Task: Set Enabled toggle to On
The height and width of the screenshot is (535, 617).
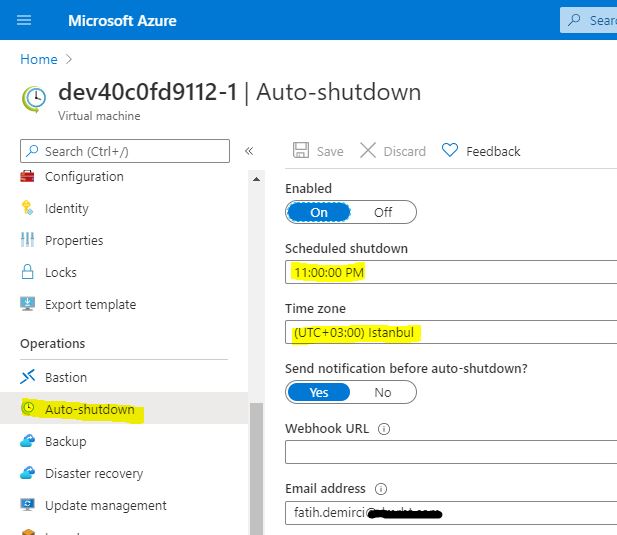Action: (x=319, y=212)
